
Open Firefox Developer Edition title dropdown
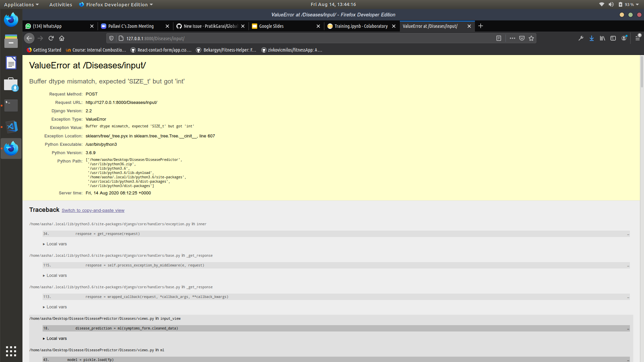click(116, 4)
